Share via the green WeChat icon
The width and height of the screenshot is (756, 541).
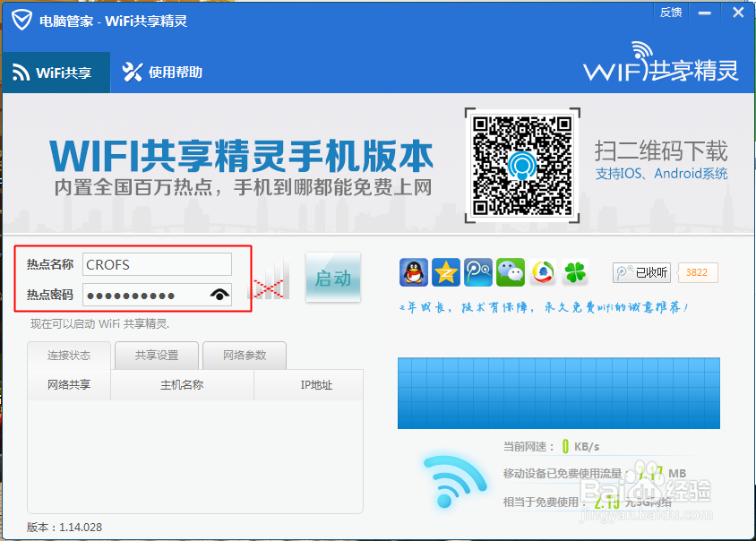511,272
